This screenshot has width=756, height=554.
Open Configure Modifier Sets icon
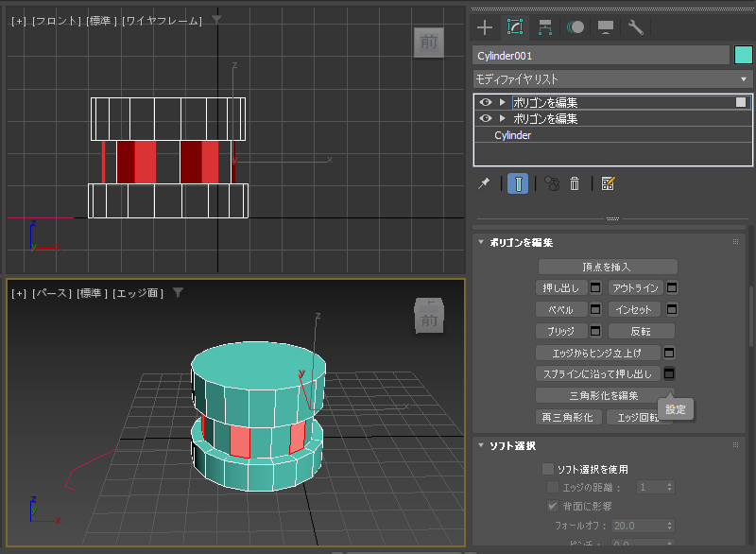(x=608, y=183)
